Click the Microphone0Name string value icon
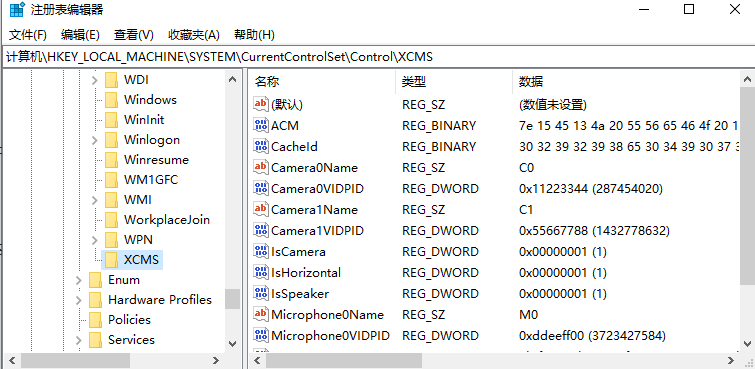755x369 pixels. point(260,315)
